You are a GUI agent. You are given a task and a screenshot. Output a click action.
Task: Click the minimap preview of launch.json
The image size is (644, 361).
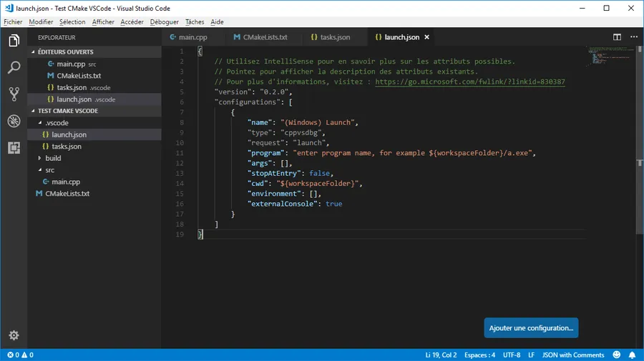pos(610,56)
